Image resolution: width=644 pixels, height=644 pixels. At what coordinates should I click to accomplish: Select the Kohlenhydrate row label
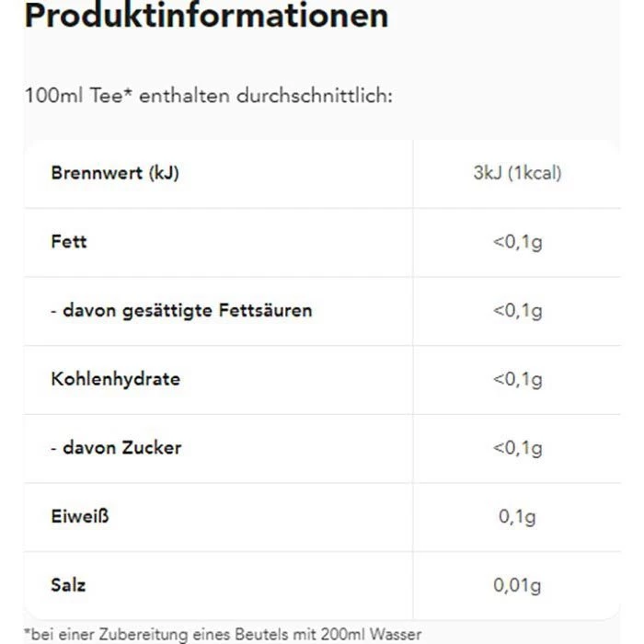[x=116, y=379]
